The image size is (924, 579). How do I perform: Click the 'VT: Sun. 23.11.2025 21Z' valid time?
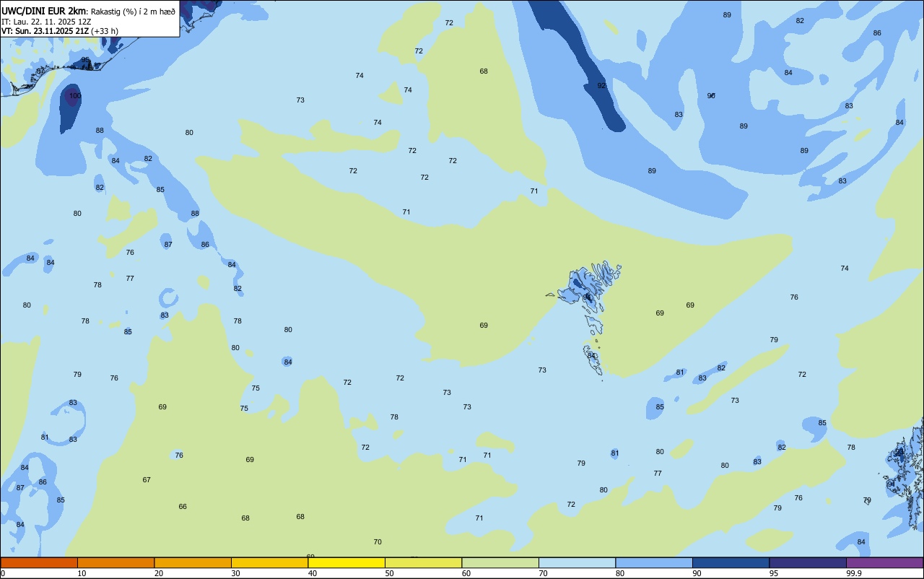45,31
